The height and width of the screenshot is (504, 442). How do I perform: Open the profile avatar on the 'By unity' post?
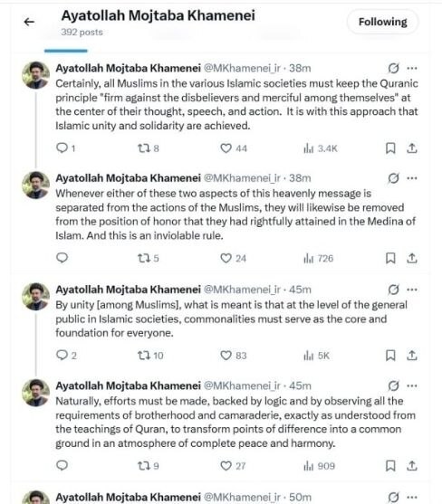(x=35, y=297)
